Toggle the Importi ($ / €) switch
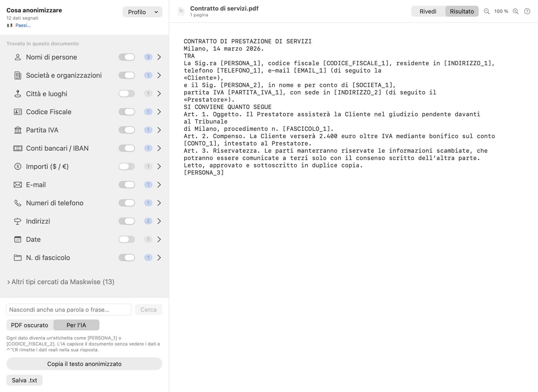The width and height of the screenshot is (538, 392). pyautogui.click(x=127, y=166)
